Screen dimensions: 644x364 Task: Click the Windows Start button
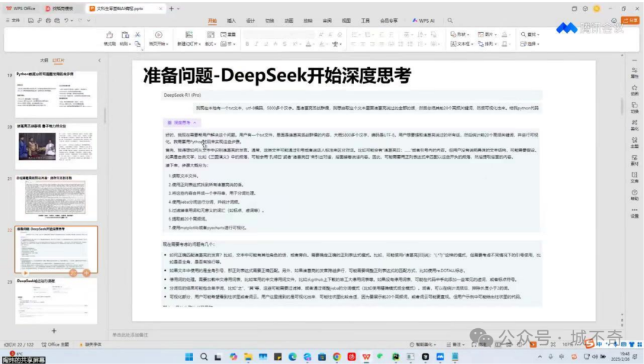coord(189,357)
